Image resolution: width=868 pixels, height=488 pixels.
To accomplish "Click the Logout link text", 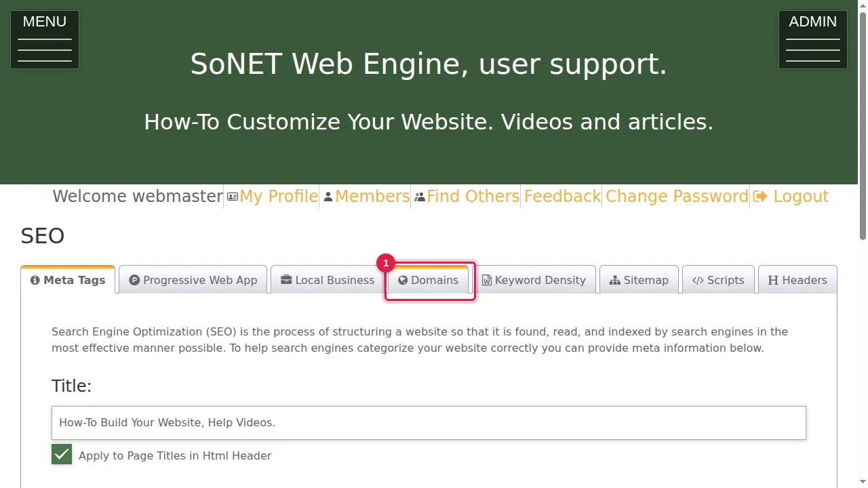I will 801,197.
